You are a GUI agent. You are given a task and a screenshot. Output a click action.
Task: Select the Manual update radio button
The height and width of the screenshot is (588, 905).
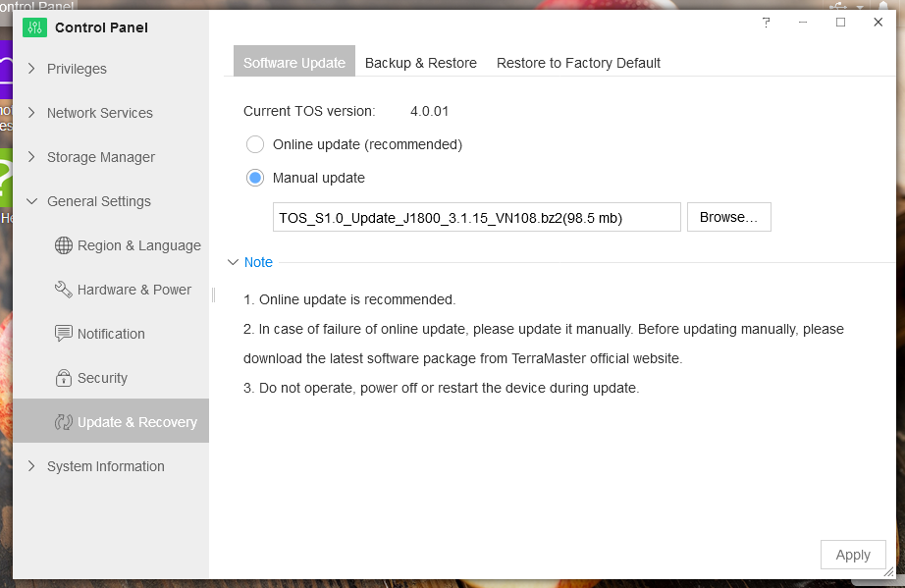tap(255, 178)
